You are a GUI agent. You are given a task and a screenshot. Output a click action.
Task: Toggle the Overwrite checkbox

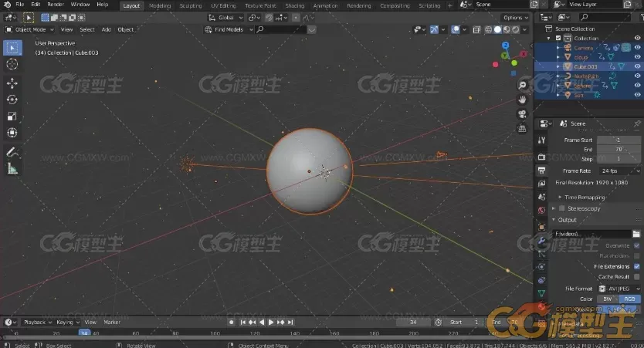coord(636,246)
